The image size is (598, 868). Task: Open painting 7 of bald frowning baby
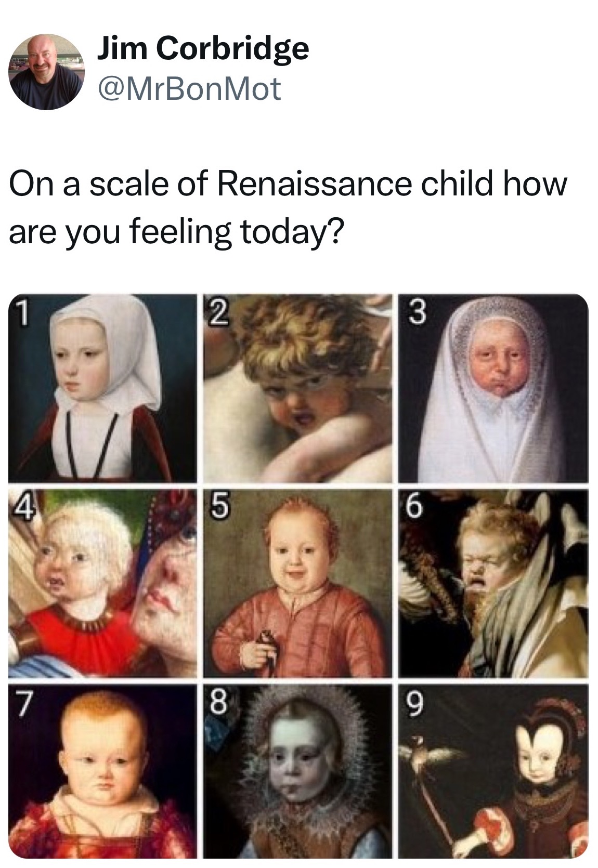point(102,771)
